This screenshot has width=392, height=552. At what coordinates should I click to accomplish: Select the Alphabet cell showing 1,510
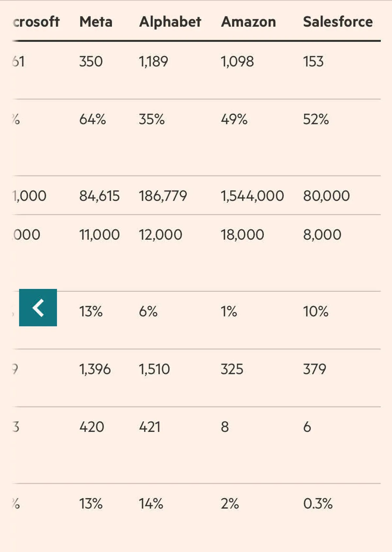click(154, 369)
